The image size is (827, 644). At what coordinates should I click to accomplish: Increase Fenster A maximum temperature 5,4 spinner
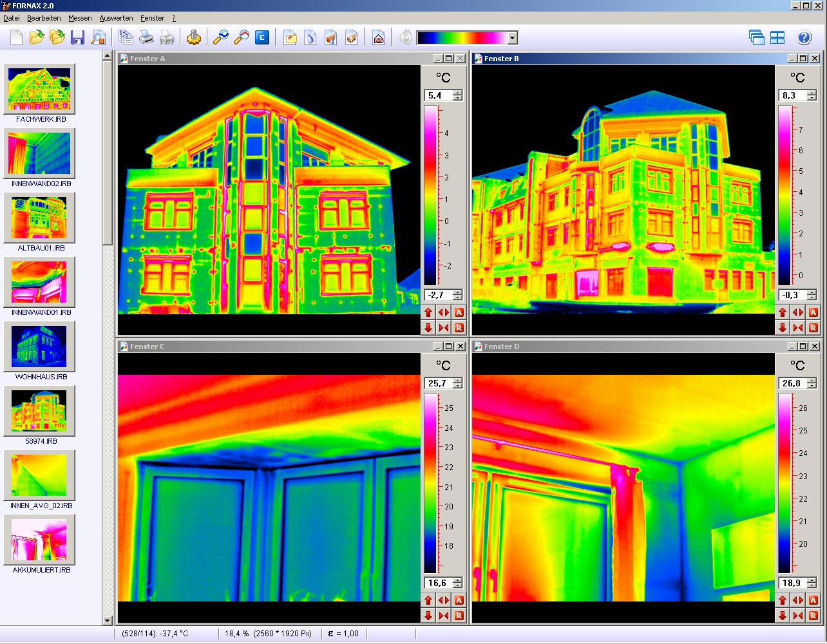click(457, 93)
